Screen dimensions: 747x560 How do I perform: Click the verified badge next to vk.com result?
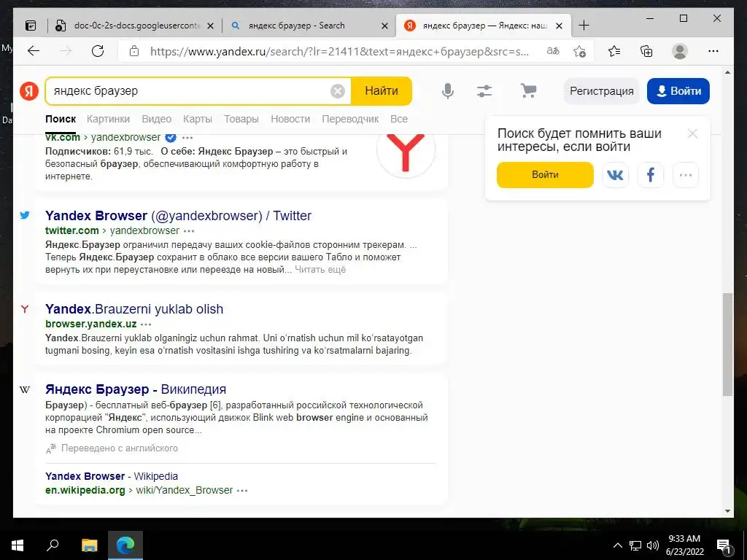(x=171, y=138)
